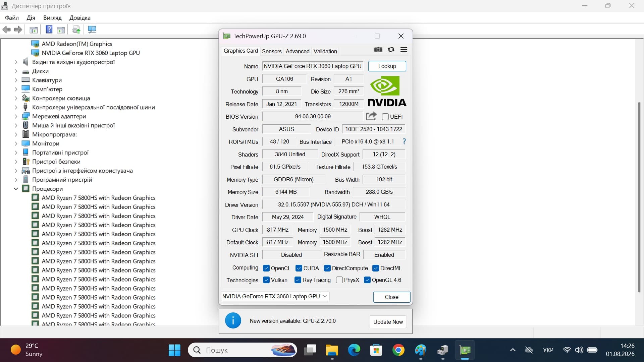Screen dimensions: 644x362
Task: Click the scan for hardware changes icon
Action: pyautogui.click(x=92, y=30)
